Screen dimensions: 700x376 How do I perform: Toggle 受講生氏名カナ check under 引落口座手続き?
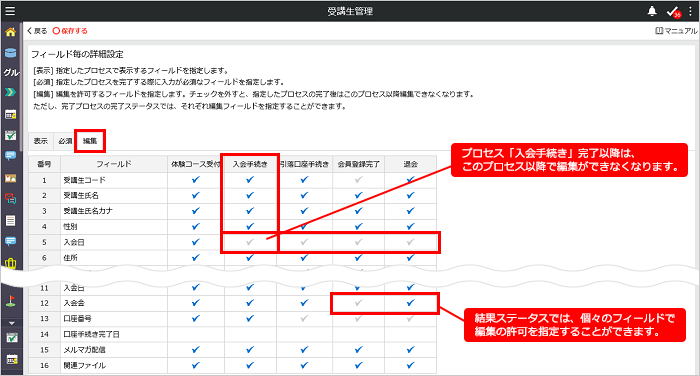click(x=304, y=211)
